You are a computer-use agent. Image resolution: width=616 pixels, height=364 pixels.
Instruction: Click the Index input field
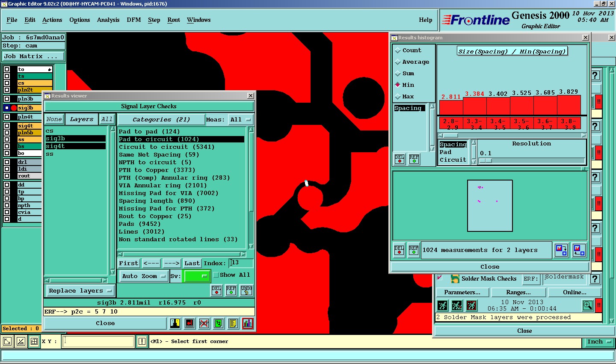click(241, 263)
